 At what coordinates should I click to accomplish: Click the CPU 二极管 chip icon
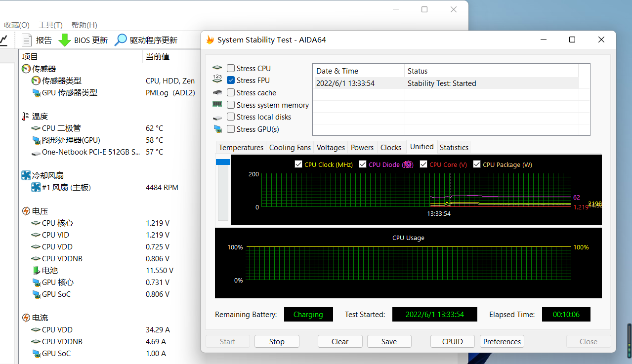tap(36, 128)
